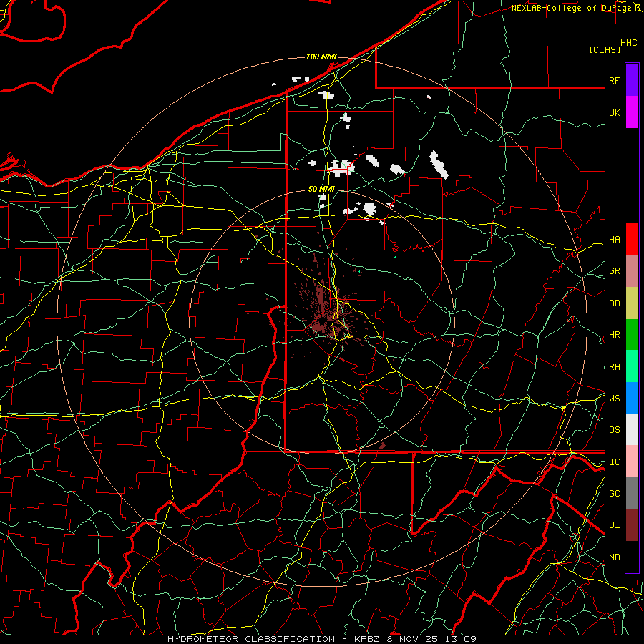Click the UK legend label
644x644 pixels.
[614, 112]
